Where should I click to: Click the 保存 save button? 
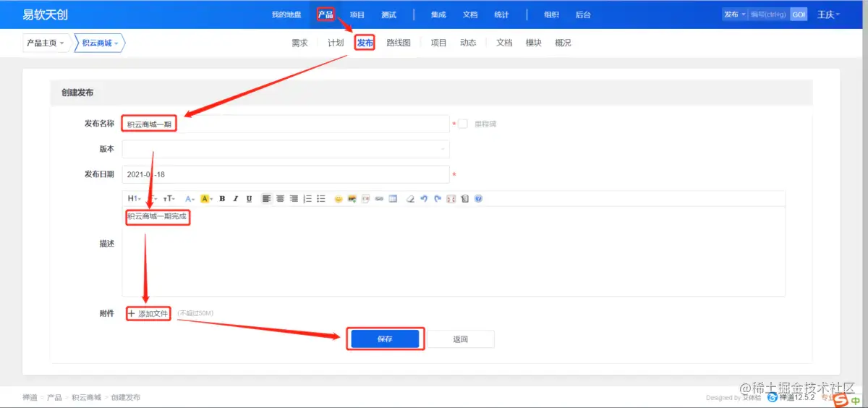tap(385, 339)
